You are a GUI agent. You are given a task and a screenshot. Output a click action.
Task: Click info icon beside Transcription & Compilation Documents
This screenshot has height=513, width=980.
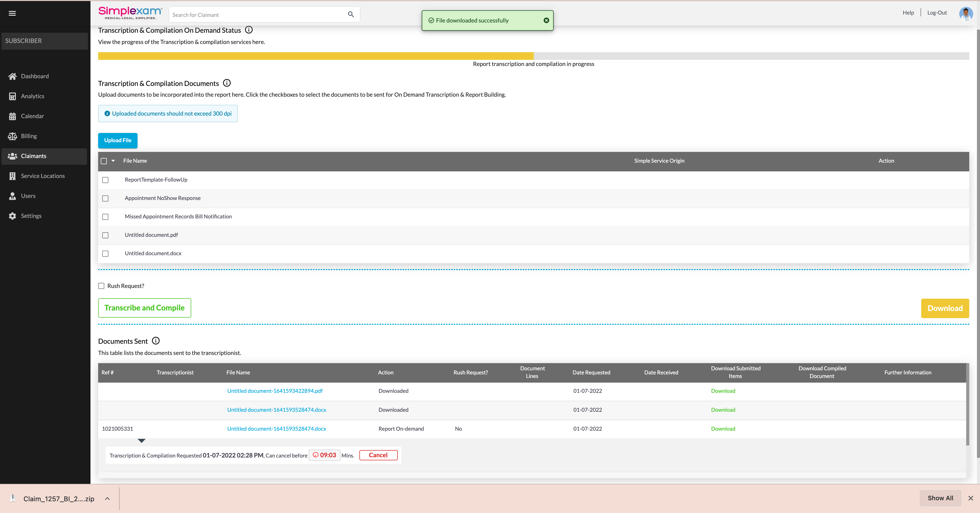[227, 83]
